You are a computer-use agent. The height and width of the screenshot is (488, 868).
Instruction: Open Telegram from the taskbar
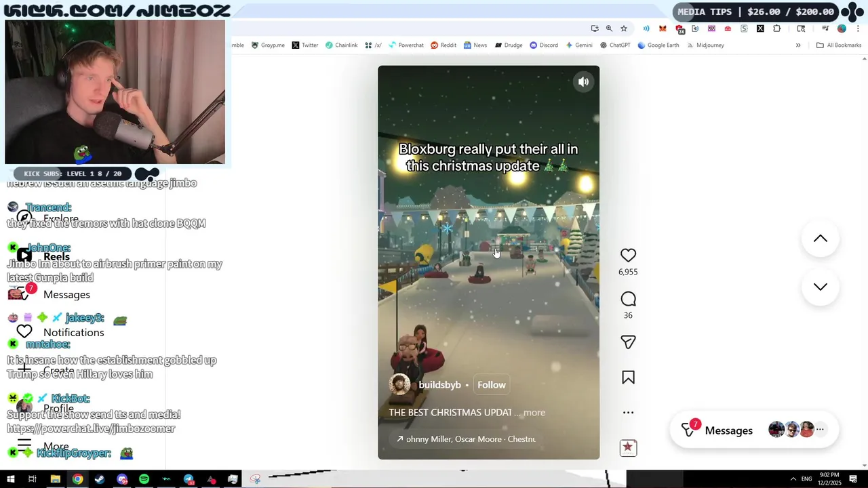pos(189,479)
